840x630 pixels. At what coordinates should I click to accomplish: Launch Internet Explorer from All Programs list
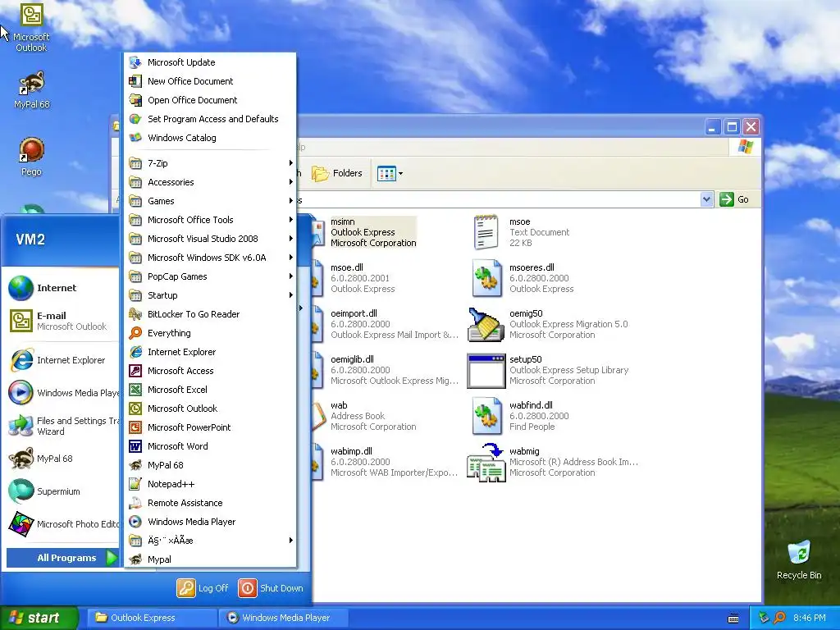(210, 351)
